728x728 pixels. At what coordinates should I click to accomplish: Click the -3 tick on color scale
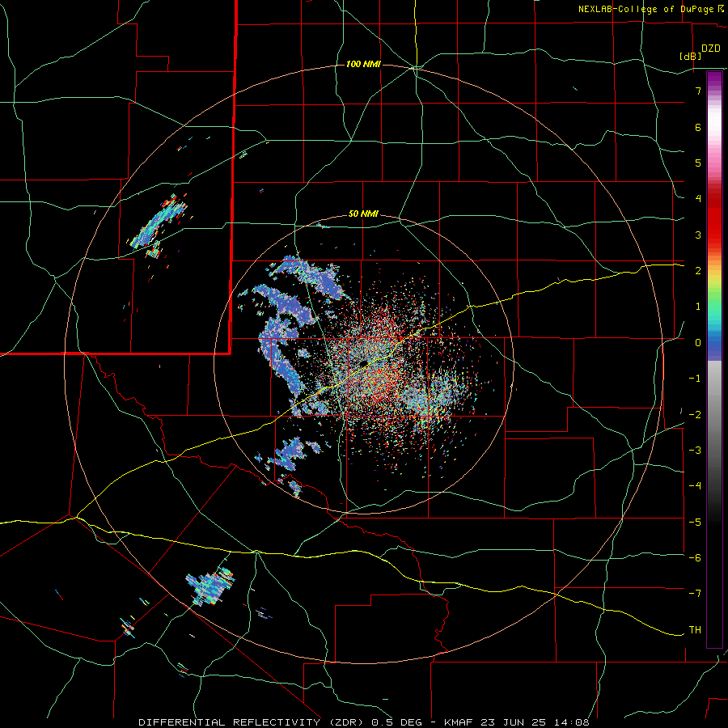click(x=695, y=451)
